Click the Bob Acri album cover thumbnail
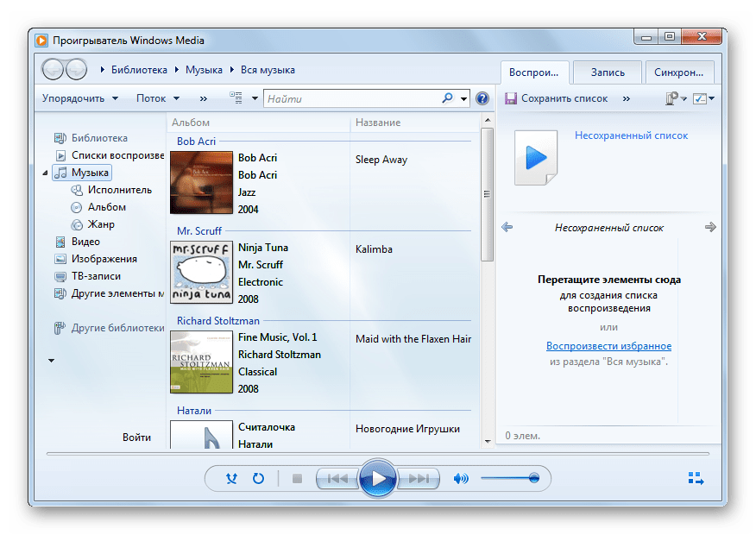 click(x=202, y=182)
